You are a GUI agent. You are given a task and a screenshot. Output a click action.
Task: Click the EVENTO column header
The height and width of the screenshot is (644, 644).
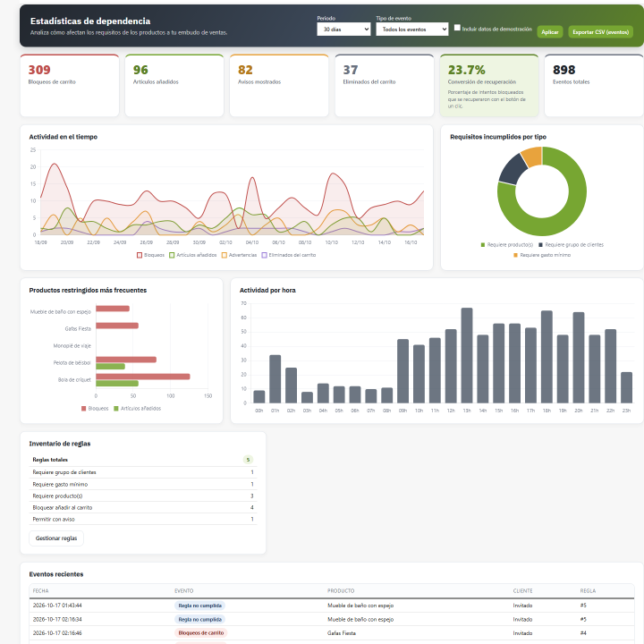click(x=183, y=590)
